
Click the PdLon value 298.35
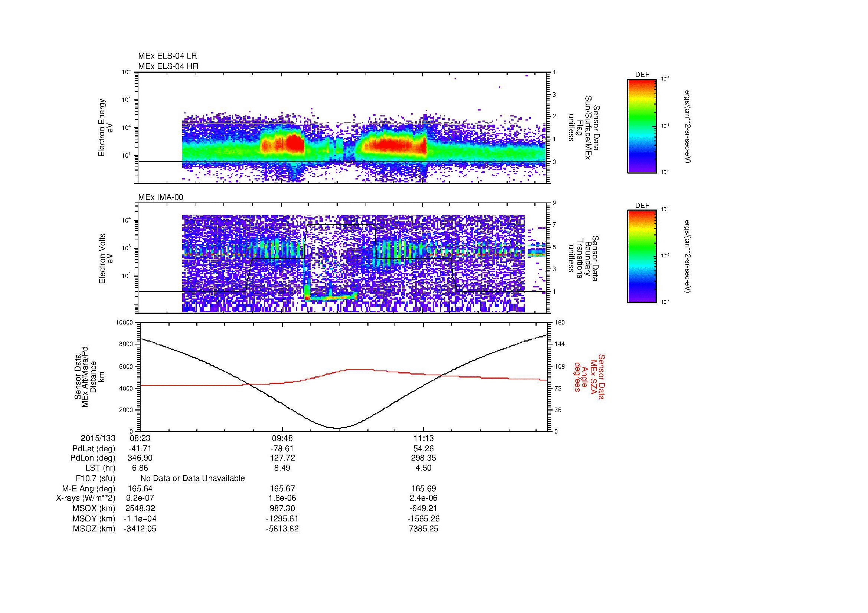[x=423, y=458]
